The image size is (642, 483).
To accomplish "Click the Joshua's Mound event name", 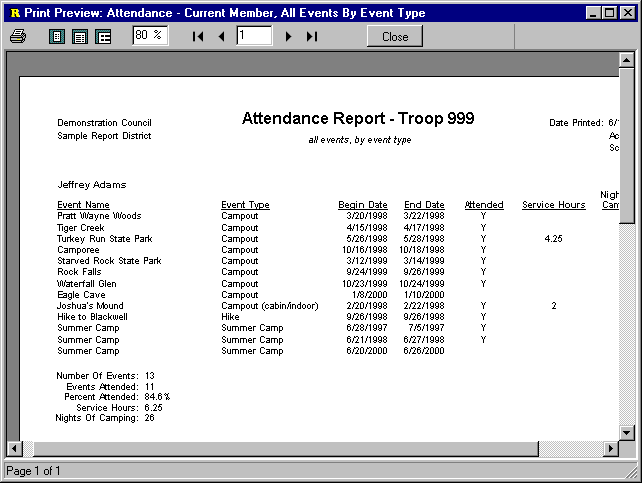I will [x=90, y=306].
